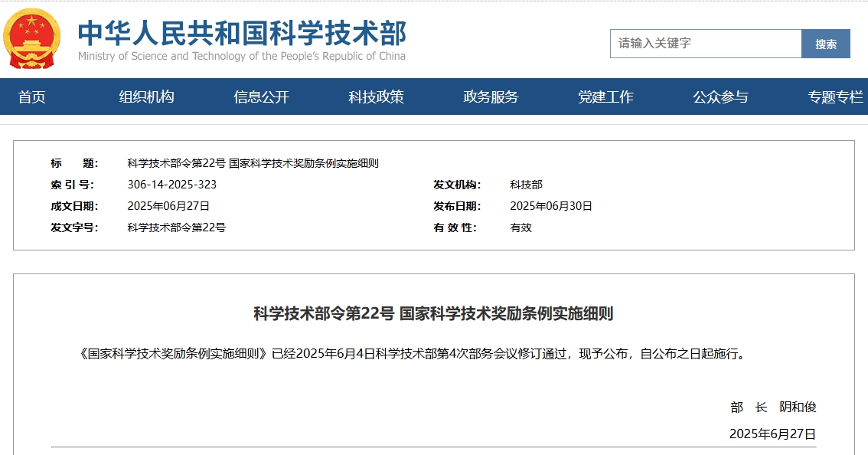Navigate to 首页 in the navigation bar
868x455 pixels.
[x=32, y=97]
